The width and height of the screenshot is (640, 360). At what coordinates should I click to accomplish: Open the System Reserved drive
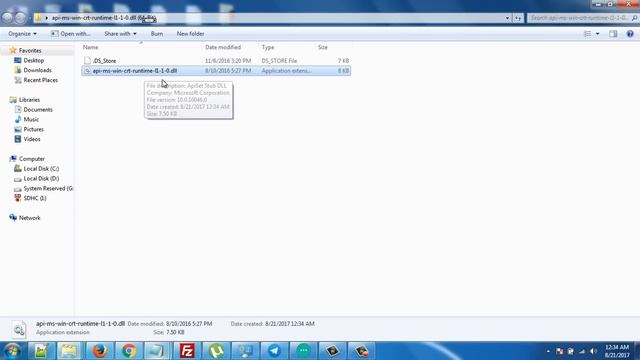[x=48, y=188]
